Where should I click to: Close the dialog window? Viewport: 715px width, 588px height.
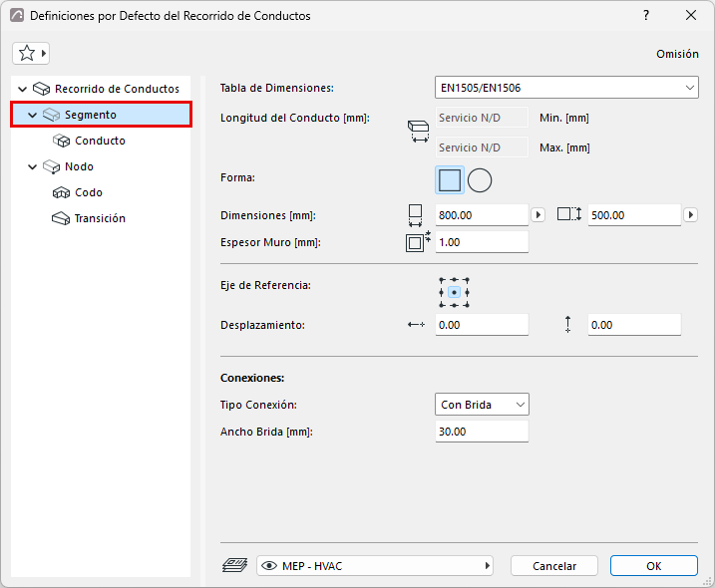[691, 15]
